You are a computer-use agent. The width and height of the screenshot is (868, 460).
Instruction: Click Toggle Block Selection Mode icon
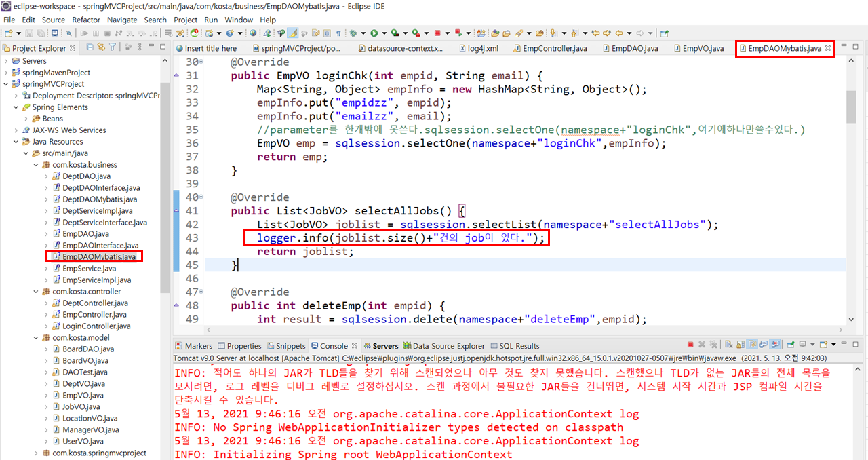click(x=327, y=33)
